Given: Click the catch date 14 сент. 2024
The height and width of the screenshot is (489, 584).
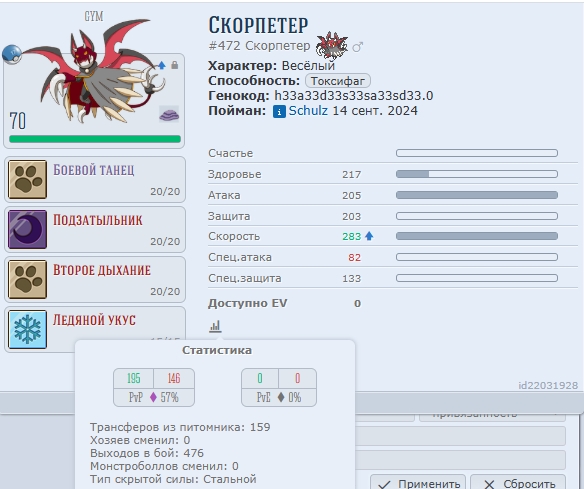Looking at the screenshot, I should pos(375,111).
